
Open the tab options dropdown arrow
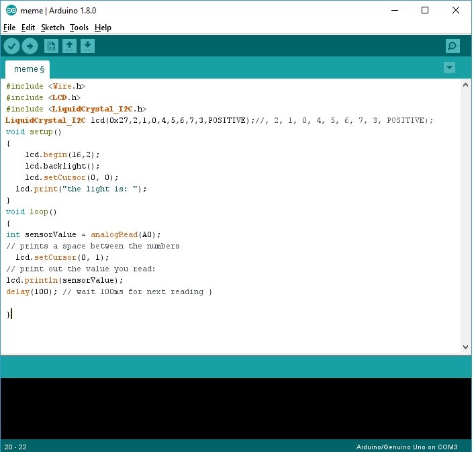pos(449,67)
